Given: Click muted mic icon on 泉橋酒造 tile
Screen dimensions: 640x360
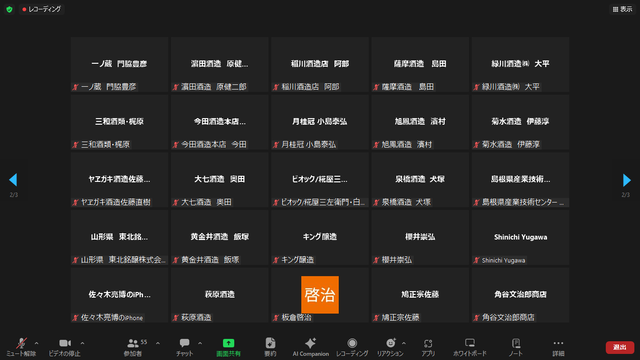Looking at the screenshot, I should coord(376,202).
